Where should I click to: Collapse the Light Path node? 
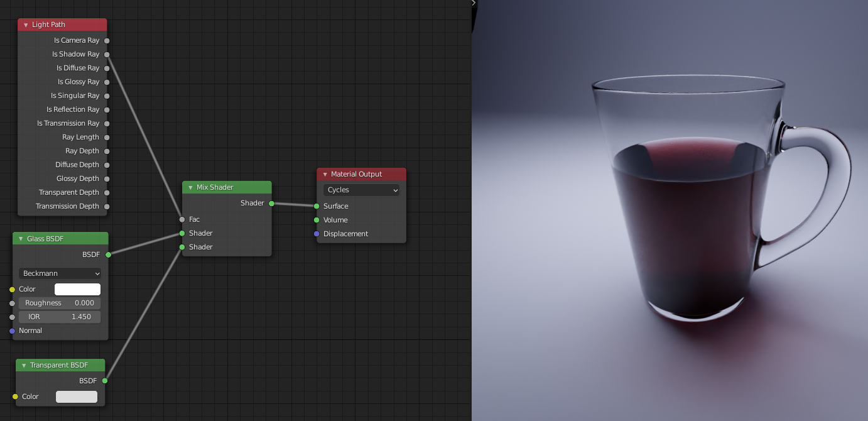pos(26,25)
